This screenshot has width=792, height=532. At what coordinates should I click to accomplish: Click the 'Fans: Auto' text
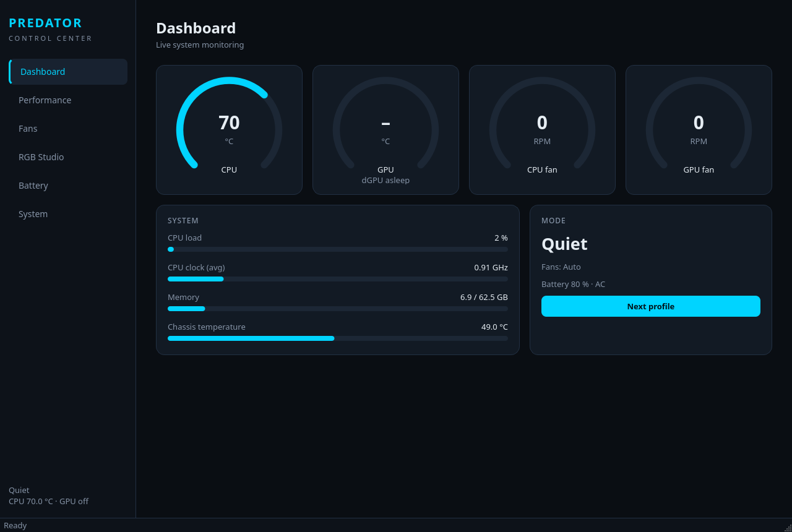coord(561,267)
